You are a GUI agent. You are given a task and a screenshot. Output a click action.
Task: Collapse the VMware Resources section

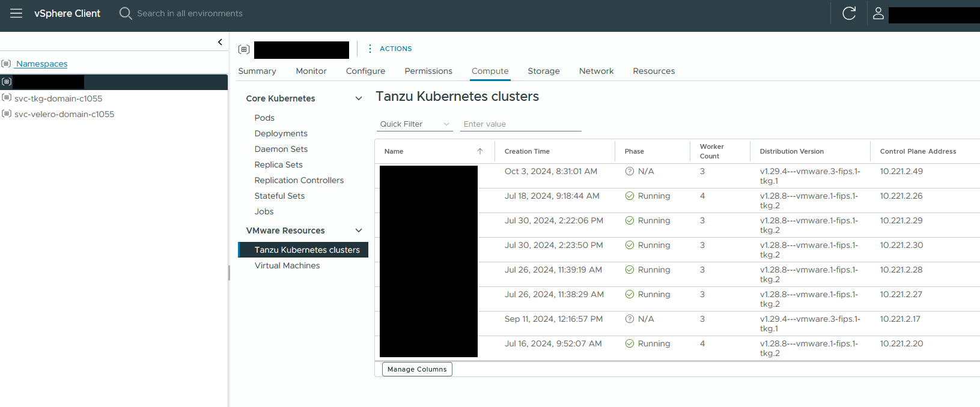click(359, 231)
